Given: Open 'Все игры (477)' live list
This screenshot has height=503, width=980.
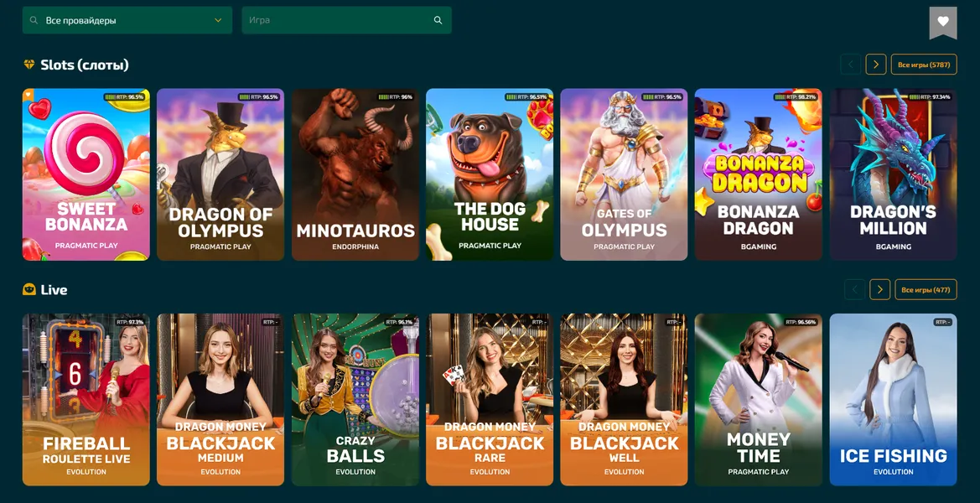Looking at the screenshot, I should coord(926,289).
